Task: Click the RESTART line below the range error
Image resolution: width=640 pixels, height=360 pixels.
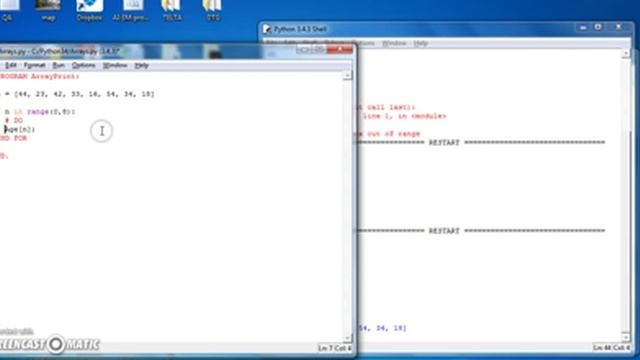Action: click(482, 142)
